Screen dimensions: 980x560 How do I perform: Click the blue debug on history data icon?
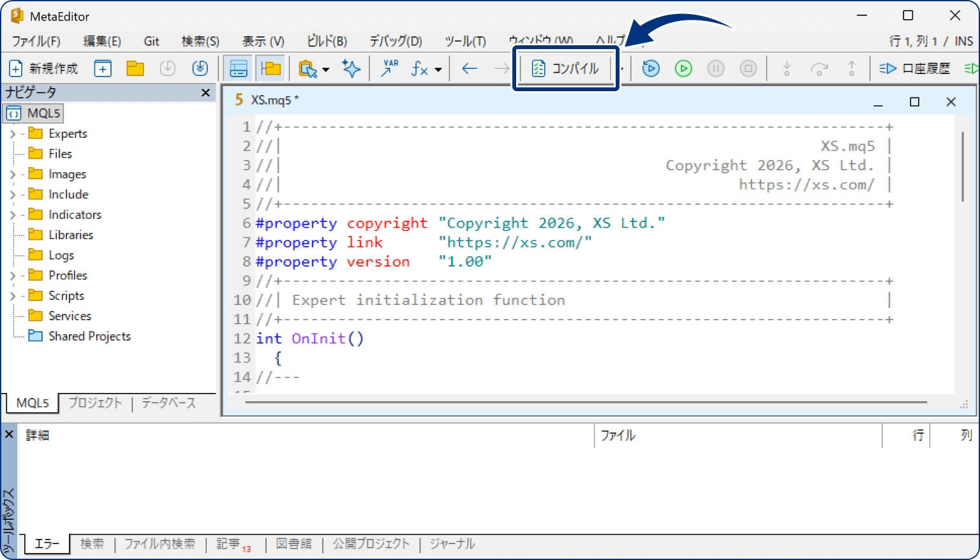tap(651, 68)
